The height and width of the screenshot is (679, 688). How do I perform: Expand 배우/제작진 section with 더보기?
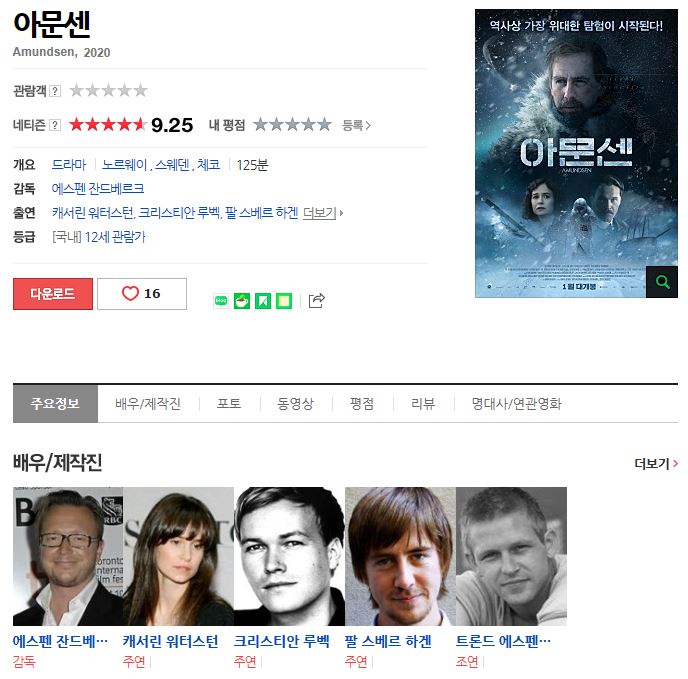pos(656,463)
